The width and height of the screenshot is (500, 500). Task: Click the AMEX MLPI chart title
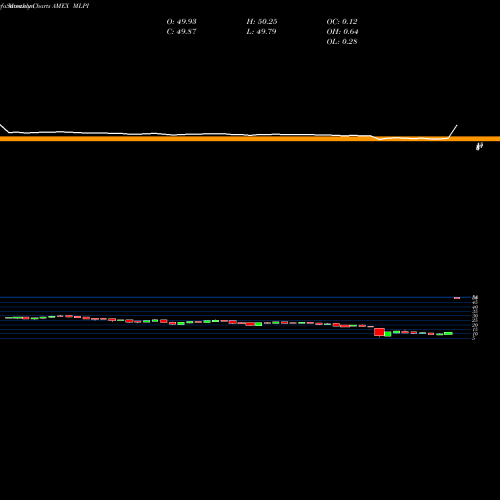coord(70,6)
